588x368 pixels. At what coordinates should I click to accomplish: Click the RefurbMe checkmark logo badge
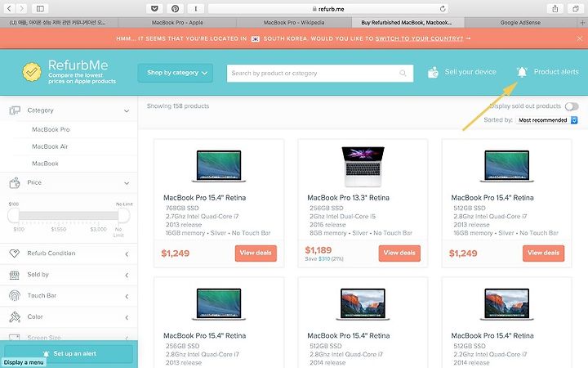point(32,72)
